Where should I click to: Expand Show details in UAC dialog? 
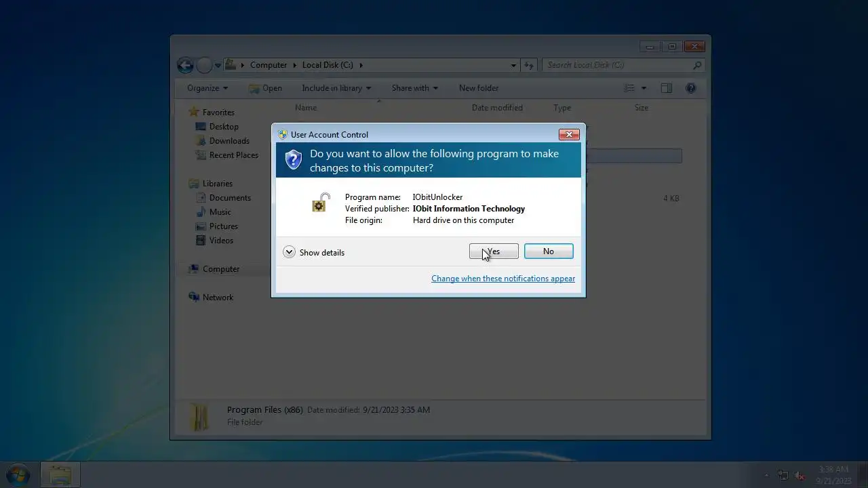[314, 252]
